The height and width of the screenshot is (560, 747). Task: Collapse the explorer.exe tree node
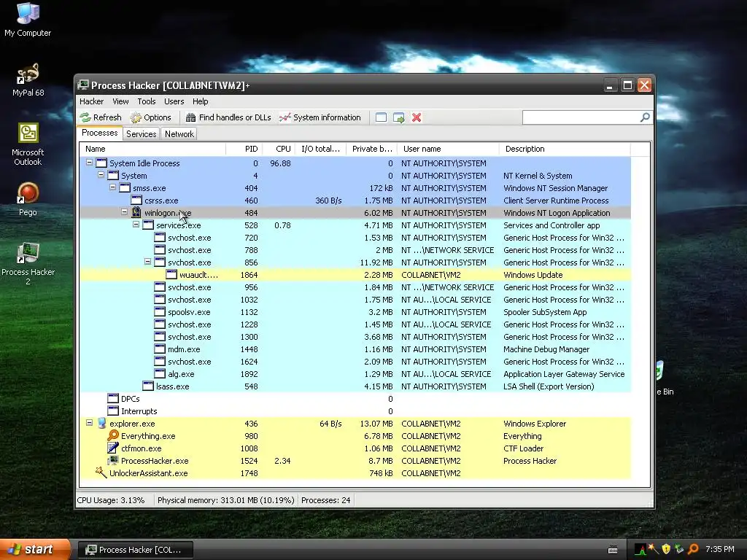89,422
